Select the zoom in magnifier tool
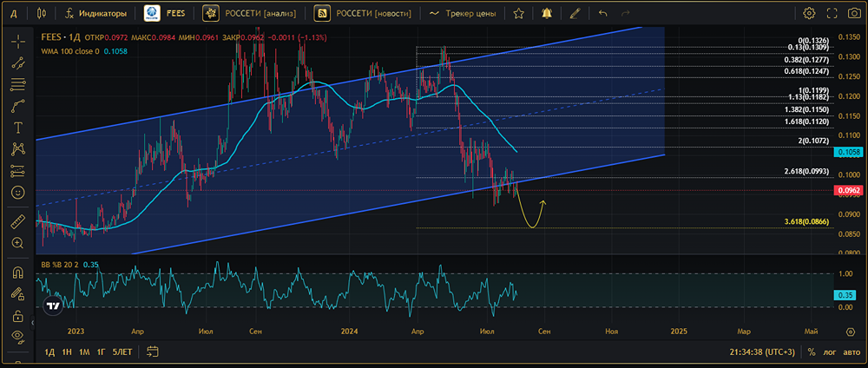Screen dimensions: 868x368 click(x=18, y=242)
